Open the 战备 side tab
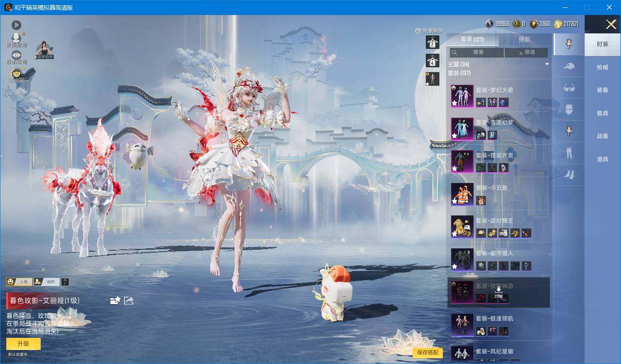Viewport: 621px width, 364px height. click(603, 136)
